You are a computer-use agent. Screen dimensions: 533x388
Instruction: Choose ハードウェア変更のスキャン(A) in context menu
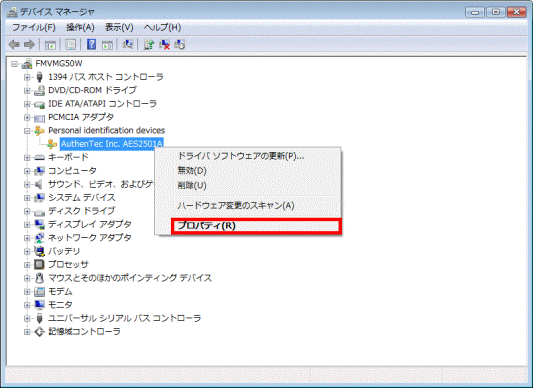(236, 205)
